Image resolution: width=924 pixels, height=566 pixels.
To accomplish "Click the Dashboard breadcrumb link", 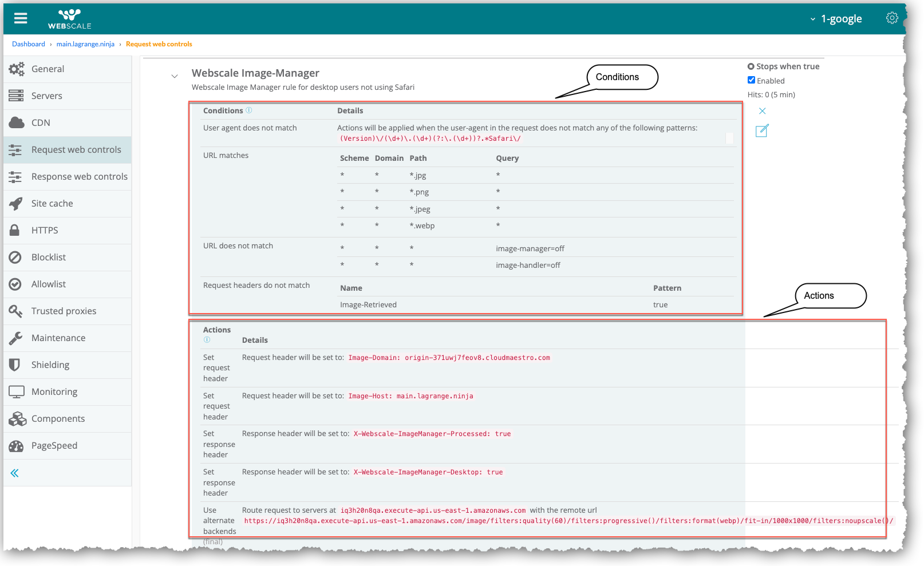I will [x=29, y=44].
